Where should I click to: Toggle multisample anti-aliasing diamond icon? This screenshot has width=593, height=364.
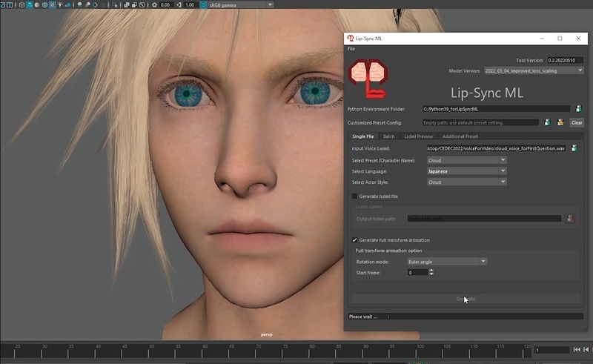96,5
